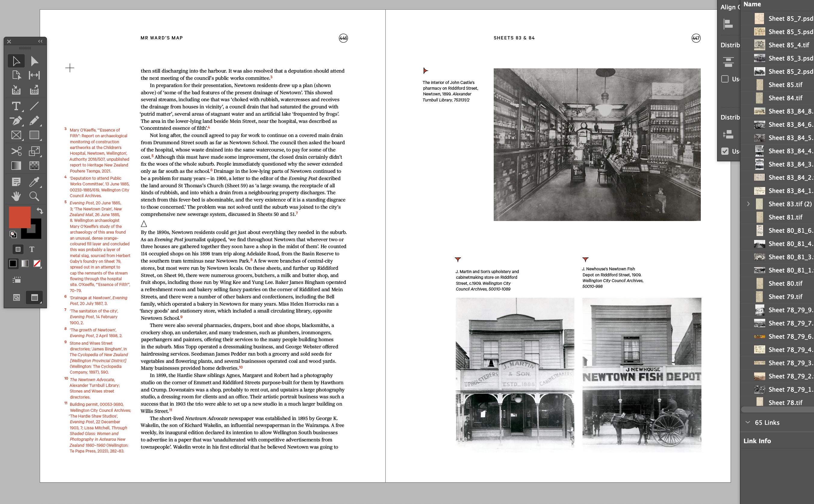Image resolution: width=814 pixels, height=504 pixels.
Task: Pick the Page tool
Action: [16, 75]
